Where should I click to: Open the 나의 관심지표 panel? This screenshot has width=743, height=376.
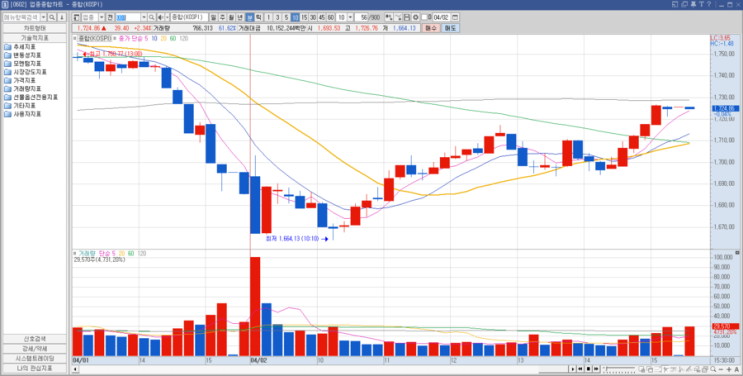pyautogui.click(x=35, y=368)
